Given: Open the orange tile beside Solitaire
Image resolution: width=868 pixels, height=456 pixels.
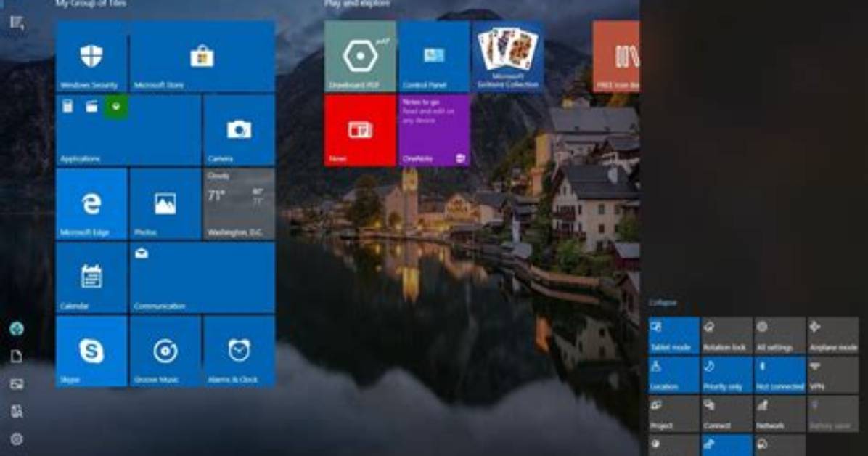Looking at the screenshot, I should [615, 57].
